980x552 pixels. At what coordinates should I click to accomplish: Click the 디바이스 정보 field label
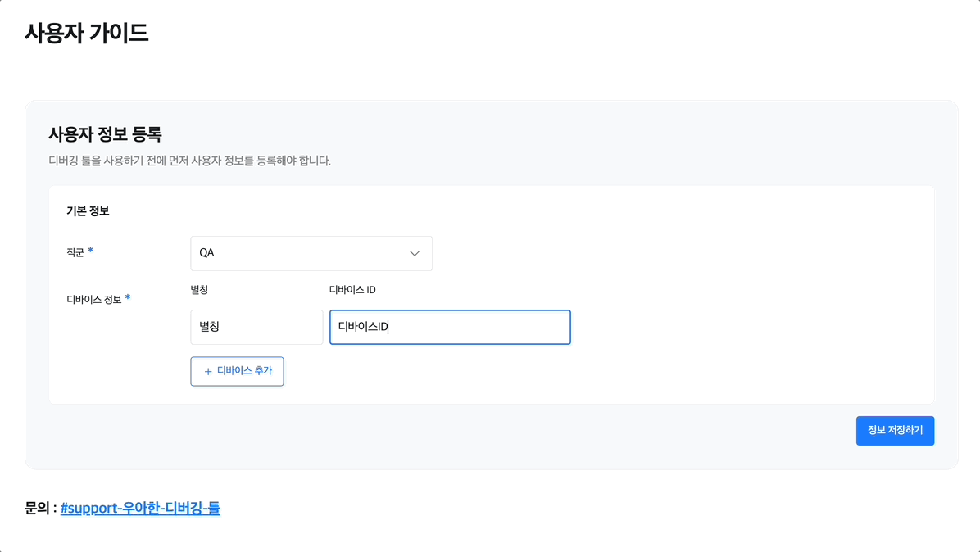click(x=93, y=299)
